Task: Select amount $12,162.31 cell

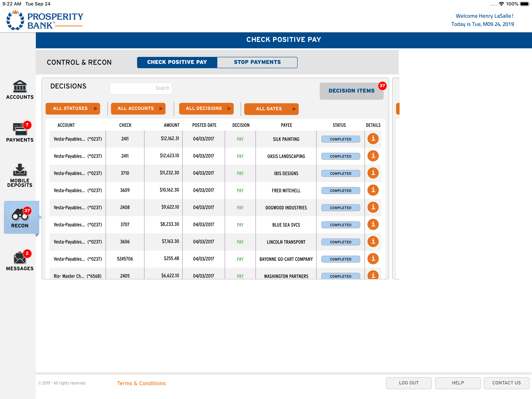Action: [170, 138]
